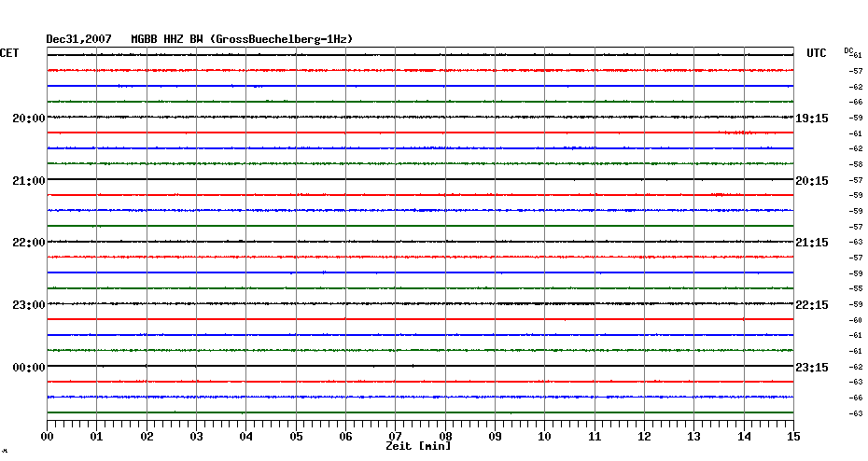This screenshot has height=461, width=868.
Task: Pick minute 03 on the time axis
Action: coord(197,437)
